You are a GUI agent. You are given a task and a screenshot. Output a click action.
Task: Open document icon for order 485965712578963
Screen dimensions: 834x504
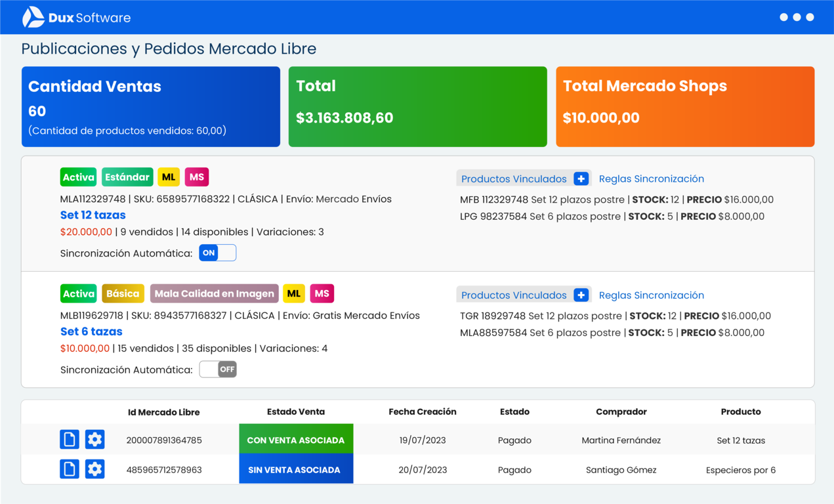(x=70, y=469)
